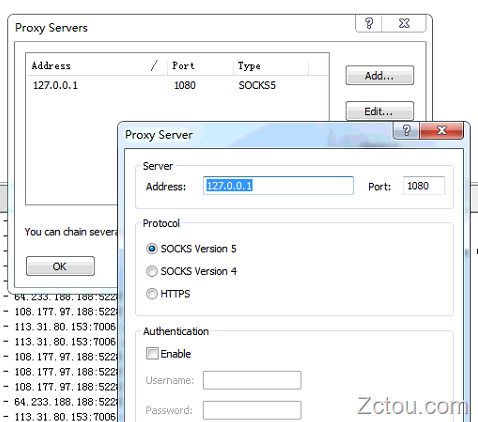Click help icon in Proxy Servers window
The image size is (478, 422).
(x=369, y=23)
